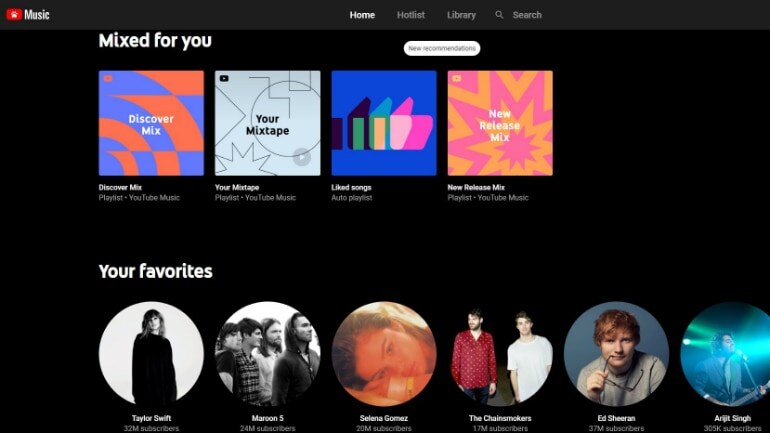
Task: Select the New Release Mix cover
Action: pos(500,123)
